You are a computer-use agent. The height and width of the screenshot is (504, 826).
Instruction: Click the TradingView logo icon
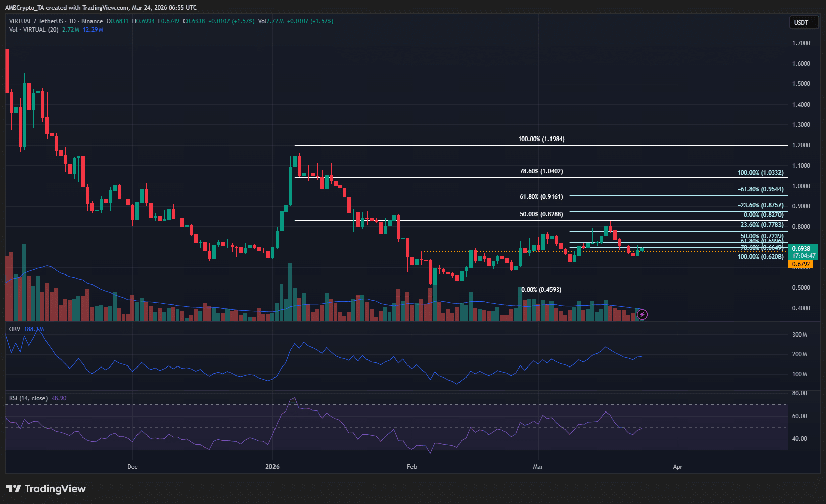(14, 489)
